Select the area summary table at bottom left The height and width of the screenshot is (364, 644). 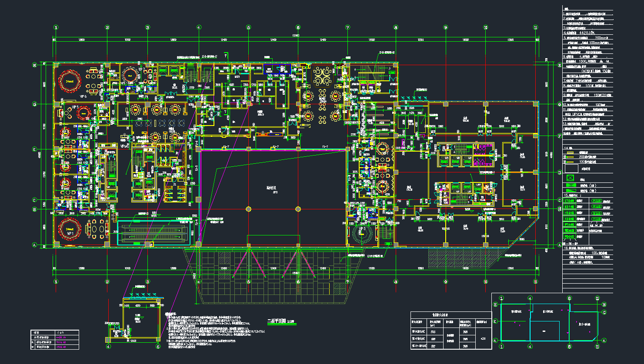[55, 340]
